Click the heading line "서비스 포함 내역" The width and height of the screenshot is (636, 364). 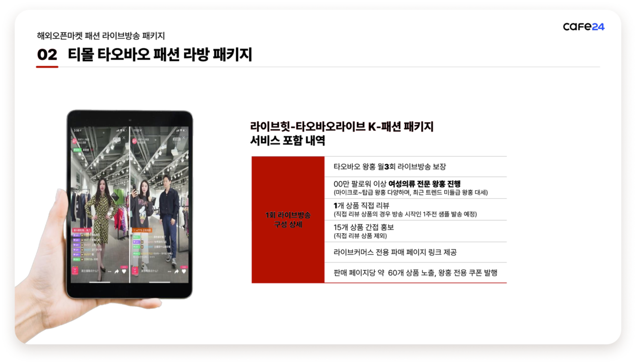[288, 141]
